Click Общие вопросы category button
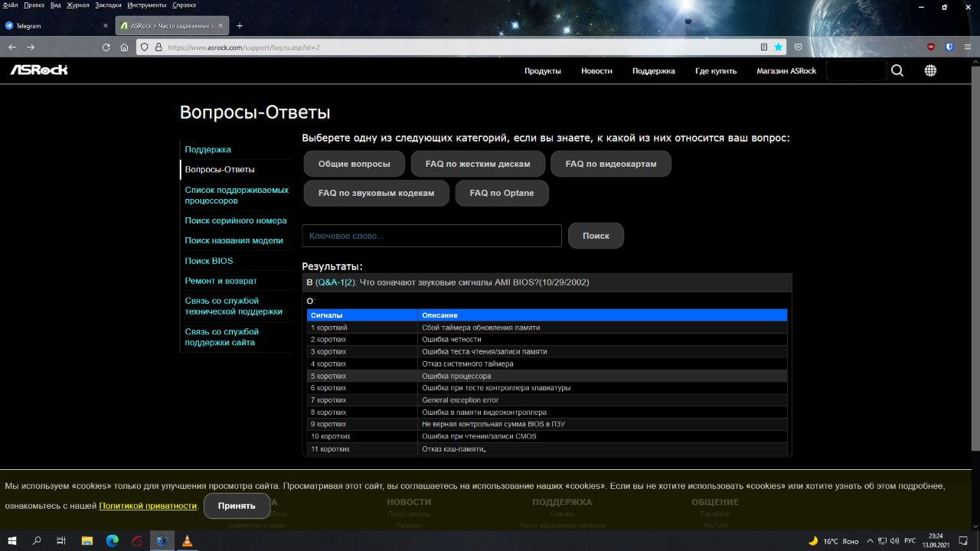 tap(354, 164)
